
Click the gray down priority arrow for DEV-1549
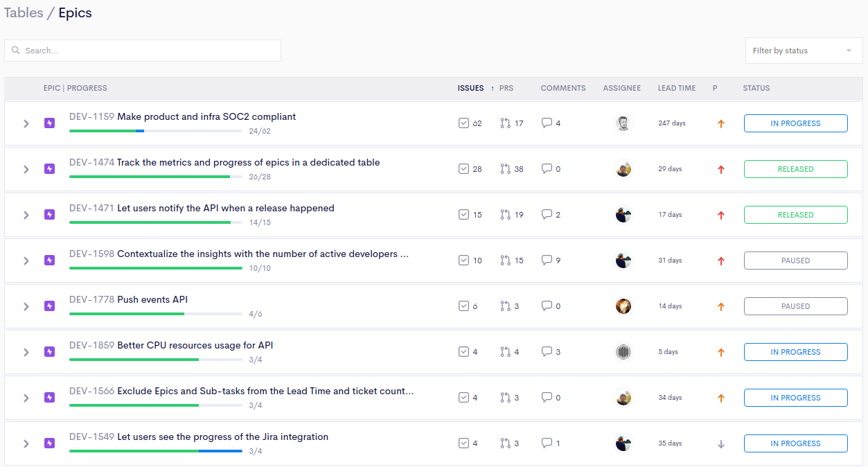pos(720,444)
